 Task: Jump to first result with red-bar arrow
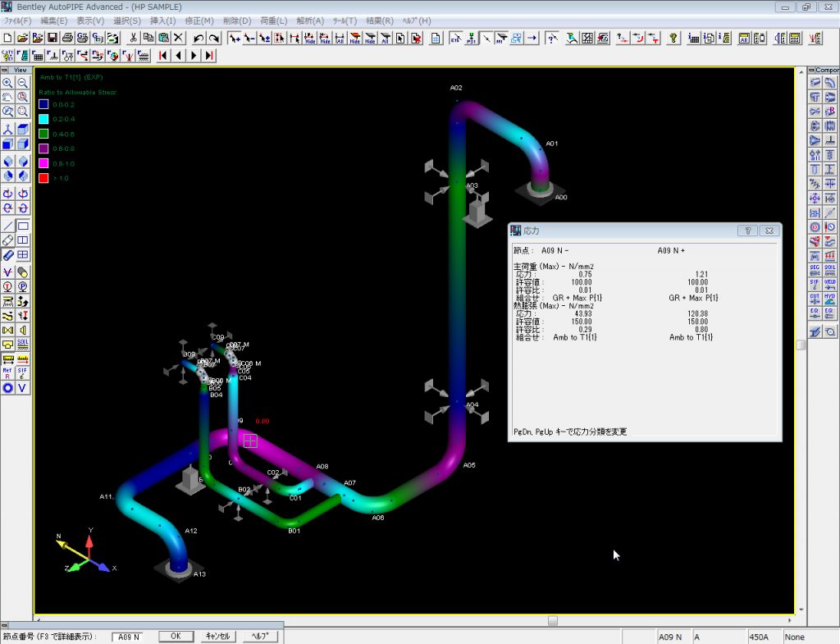(x=163, y=55)
